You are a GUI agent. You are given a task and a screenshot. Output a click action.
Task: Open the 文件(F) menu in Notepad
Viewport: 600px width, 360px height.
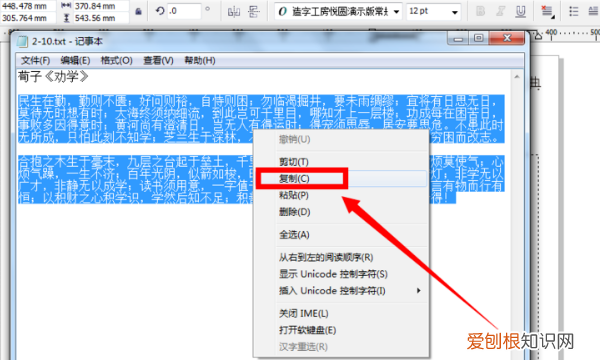coord(35,60)
